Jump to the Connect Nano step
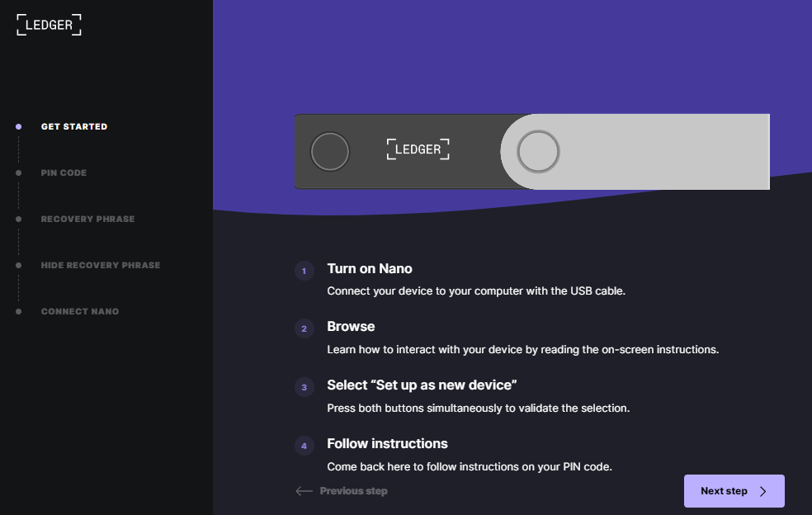 tap(80, 311)
